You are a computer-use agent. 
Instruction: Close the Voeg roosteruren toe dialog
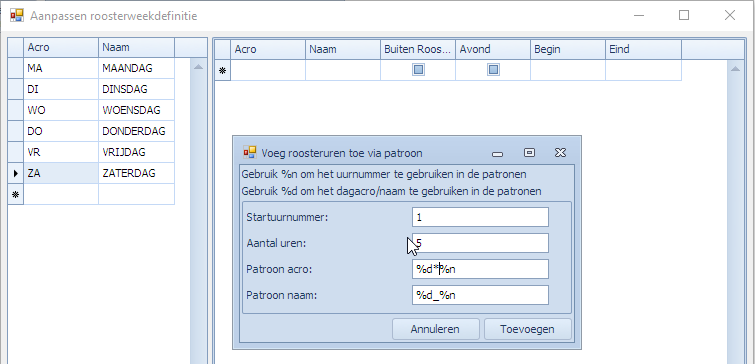point(560,153)
